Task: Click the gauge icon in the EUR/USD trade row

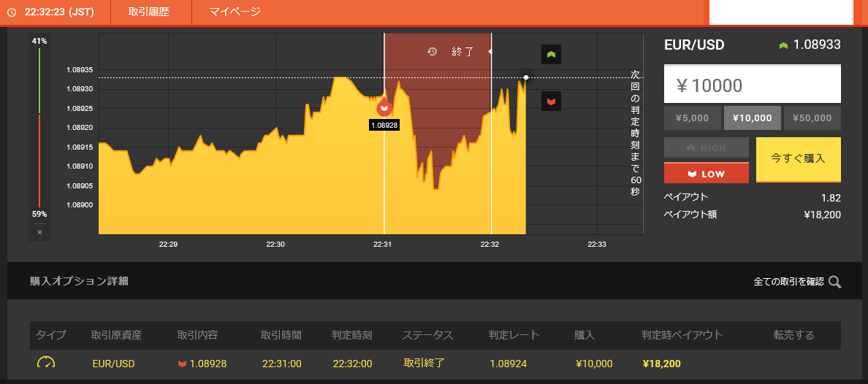Action: point(46,363)
